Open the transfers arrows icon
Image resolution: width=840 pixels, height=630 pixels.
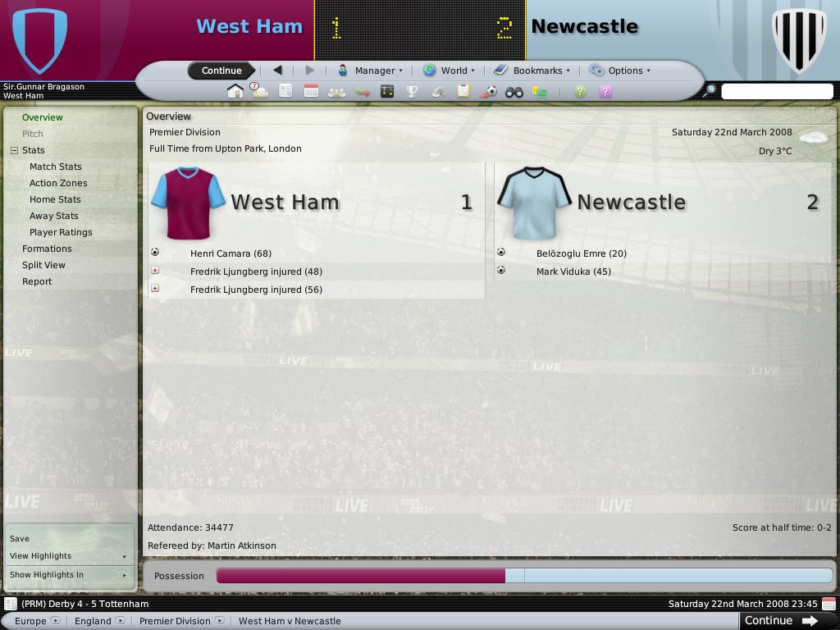(362, 92)
